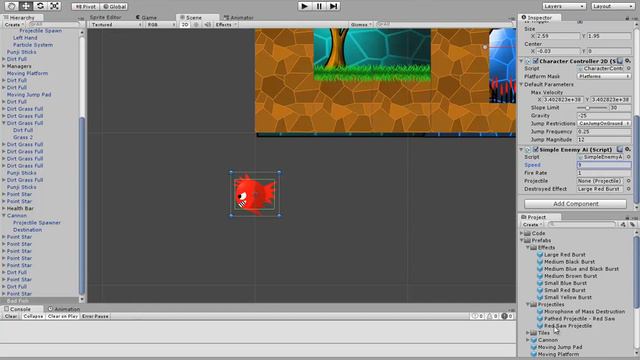Toggle console info message count icon
This screenshot has width=640, height=360.
point(477,316)
